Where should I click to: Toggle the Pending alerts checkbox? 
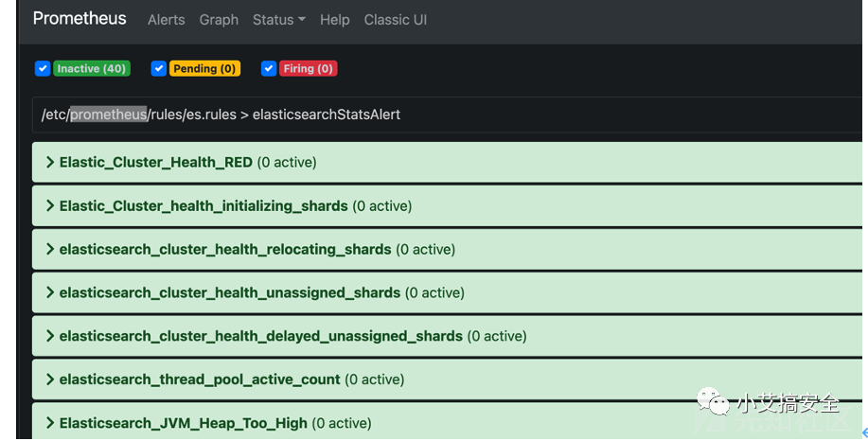click(159, 69)
